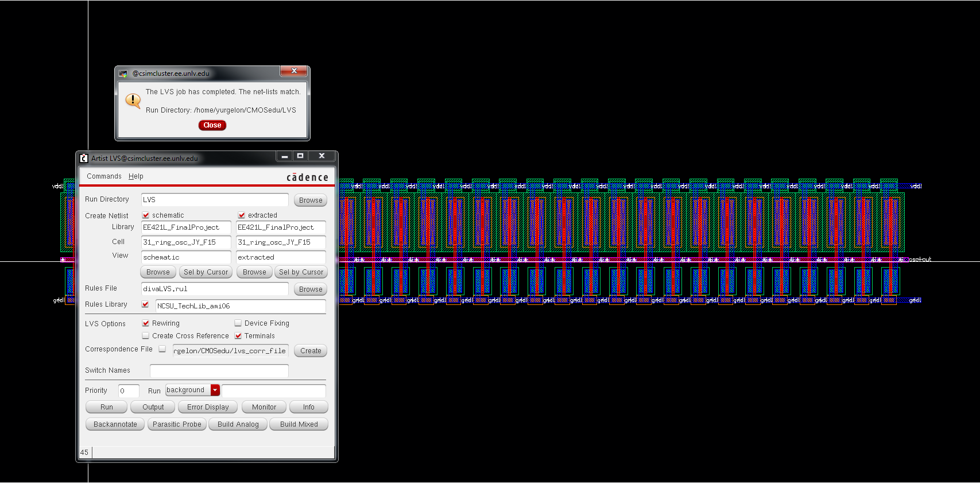Open the Help menu
The height and width of the screenshot is (483, 980).
(x=136, y=176)
